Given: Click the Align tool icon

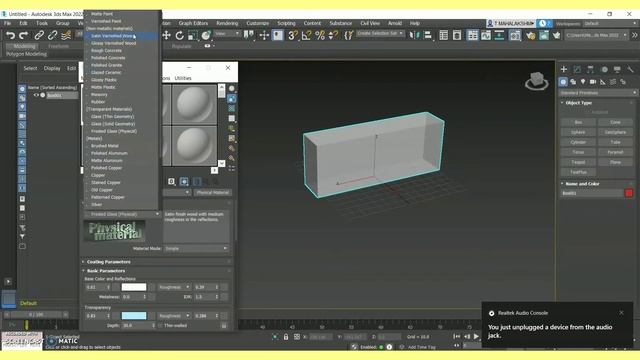Looking at the screenshot, I should [x=428, y=36].
